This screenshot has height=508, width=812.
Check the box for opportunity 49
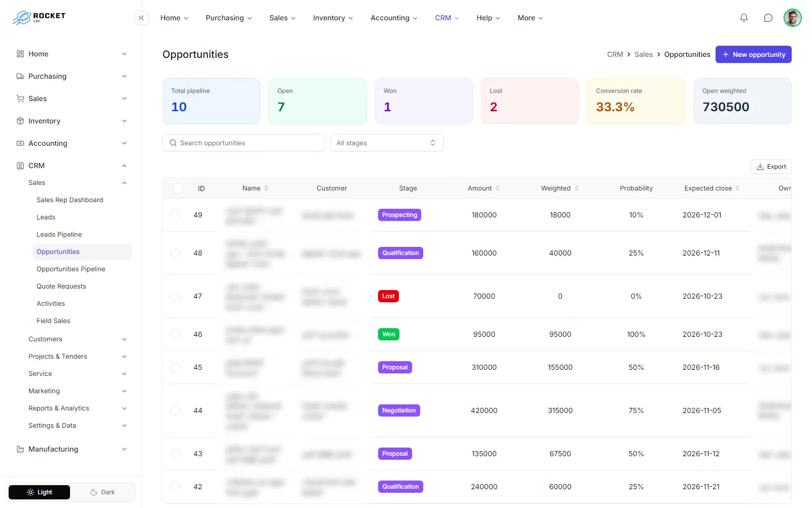(176, 215)
